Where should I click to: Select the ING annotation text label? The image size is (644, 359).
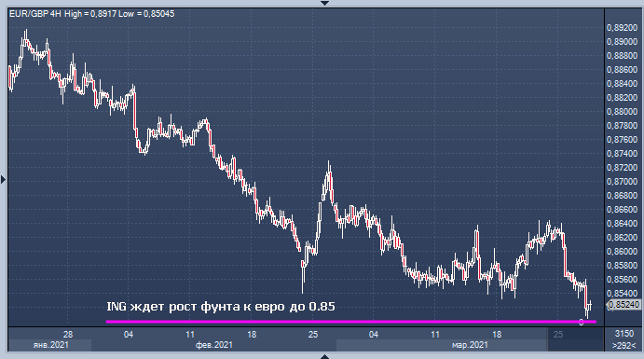click(x=221, y=307)
